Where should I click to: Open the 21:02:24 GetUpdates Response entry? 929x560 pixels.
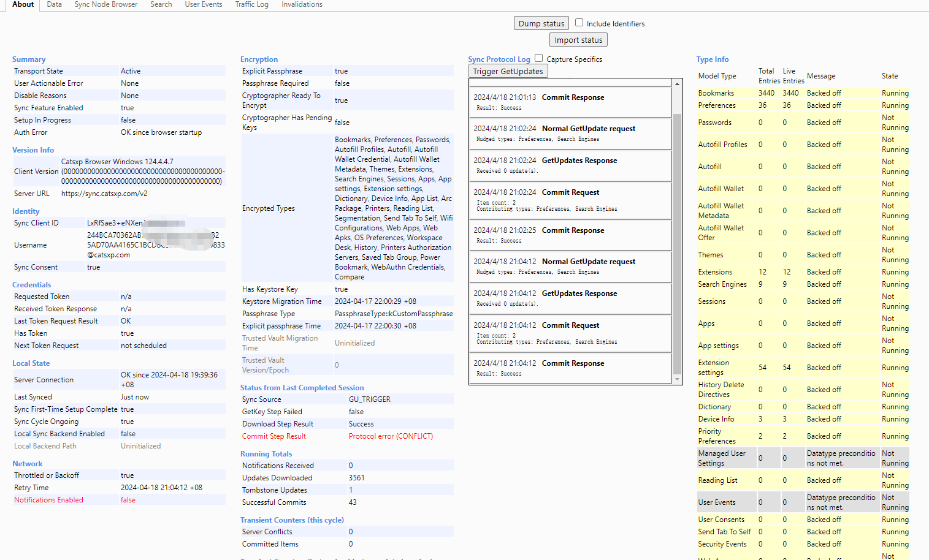[x=579, y=161]
